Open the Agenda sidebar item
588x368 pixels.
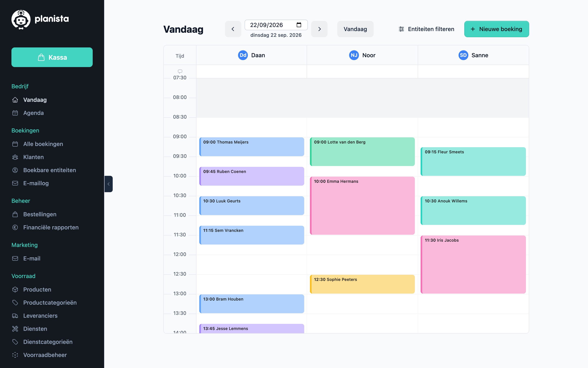(33, 113)
